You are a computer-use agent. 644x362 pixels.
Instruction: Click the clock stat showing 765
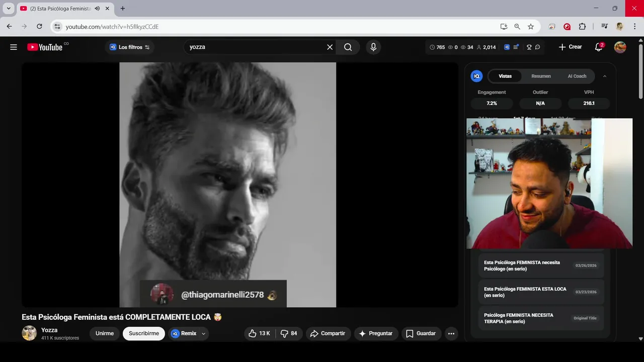point(437,47)
